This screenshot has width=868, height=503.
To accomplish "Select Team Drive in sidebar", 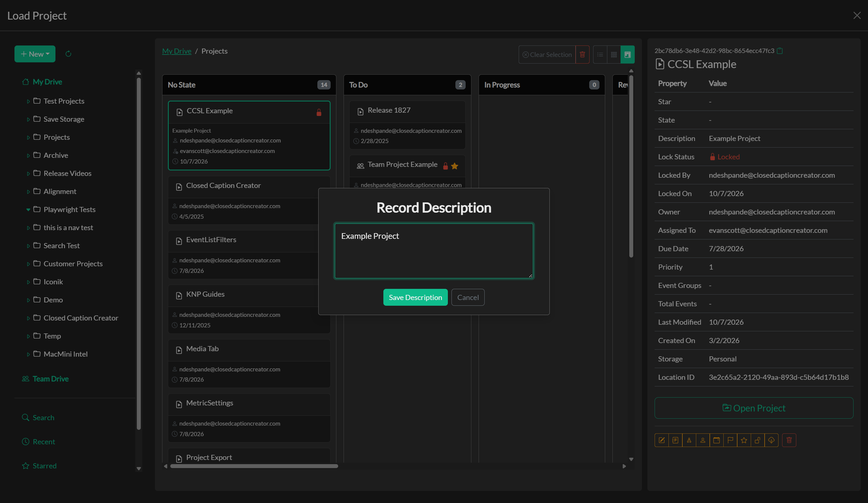I will (45, 378).
